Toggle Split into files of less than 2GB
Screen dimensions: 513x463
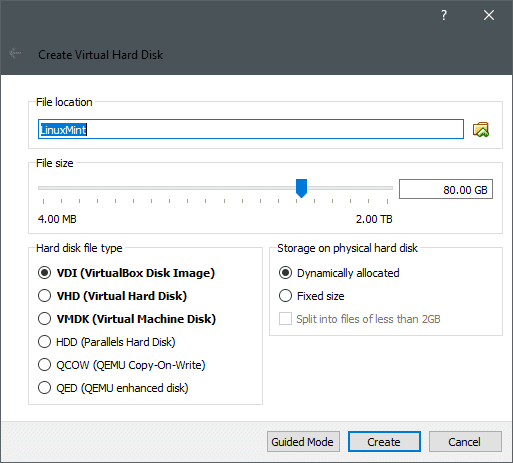coord(360,319)
